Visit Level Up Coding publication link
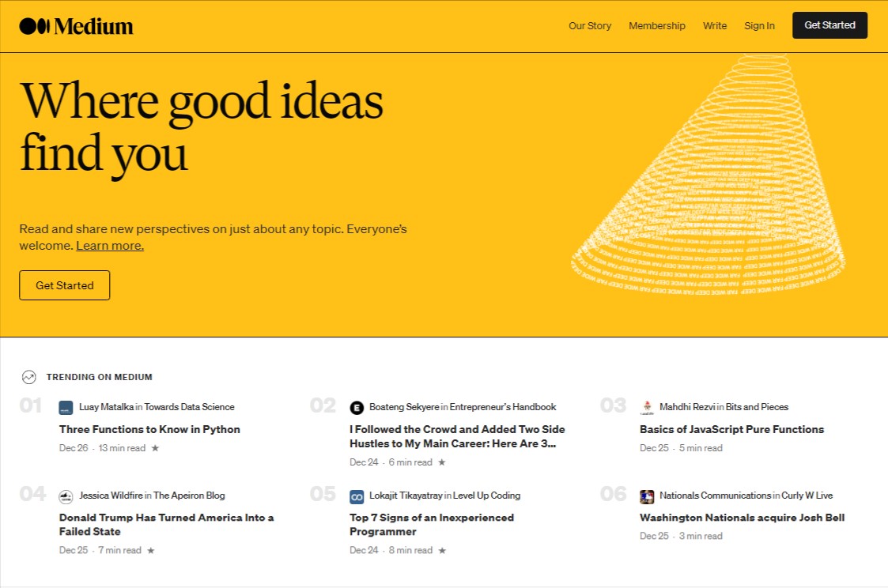Screen dimensions: 888x588 click(486, 496)
